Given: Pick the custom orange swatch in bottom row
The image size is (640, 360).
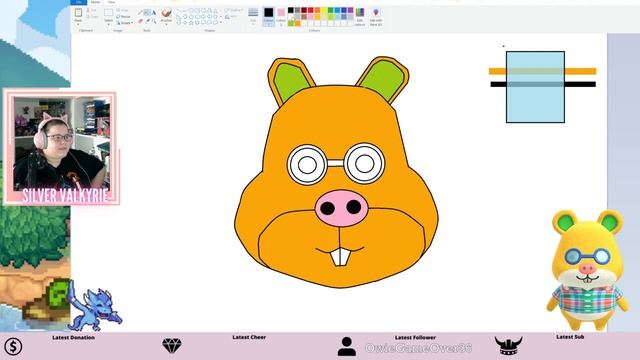Looking at the screenshot, I should 298,23.
